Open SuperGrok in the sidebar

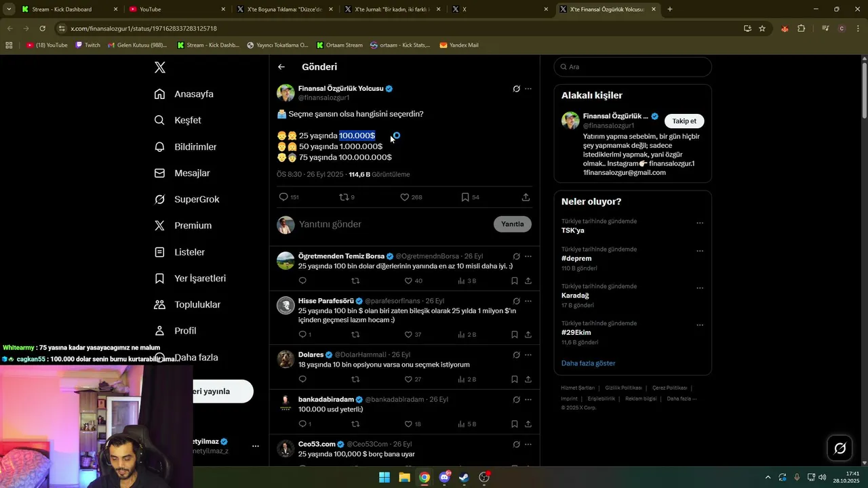click(186, 199)
